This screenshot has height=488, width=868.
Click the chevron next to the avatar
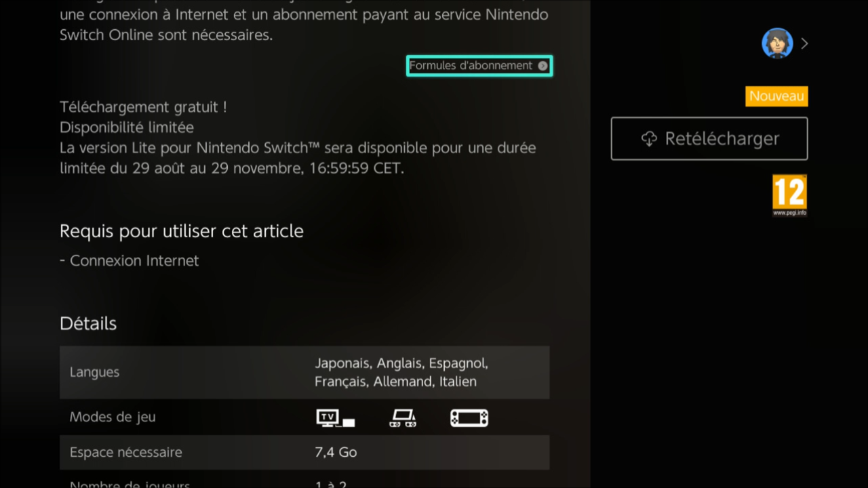tap(804, 43)
